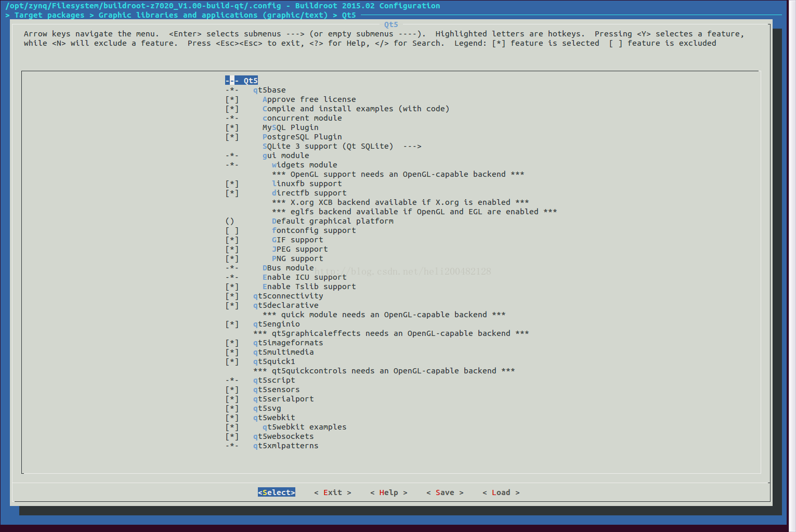This screenshot has width=796, height=532.
Task: Click 'Graphic libraries and applications' breadcrumb
Action: pos(213,15)
